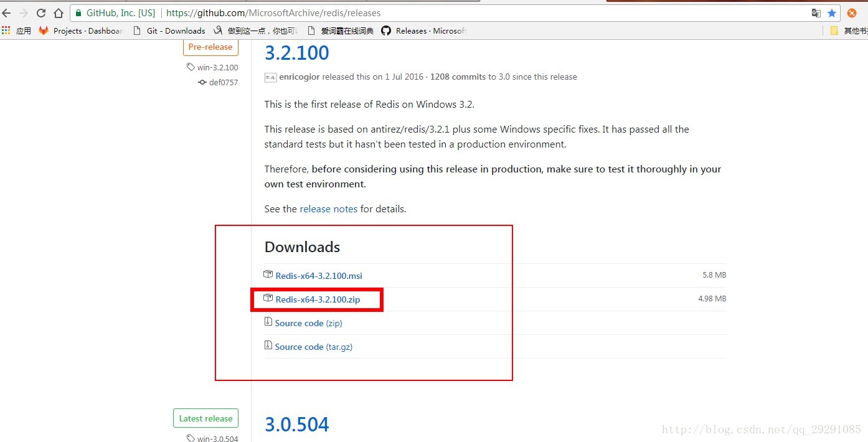Click the Latest release label
This screenshot has width=868, height=442.
[x=205, y=418]
